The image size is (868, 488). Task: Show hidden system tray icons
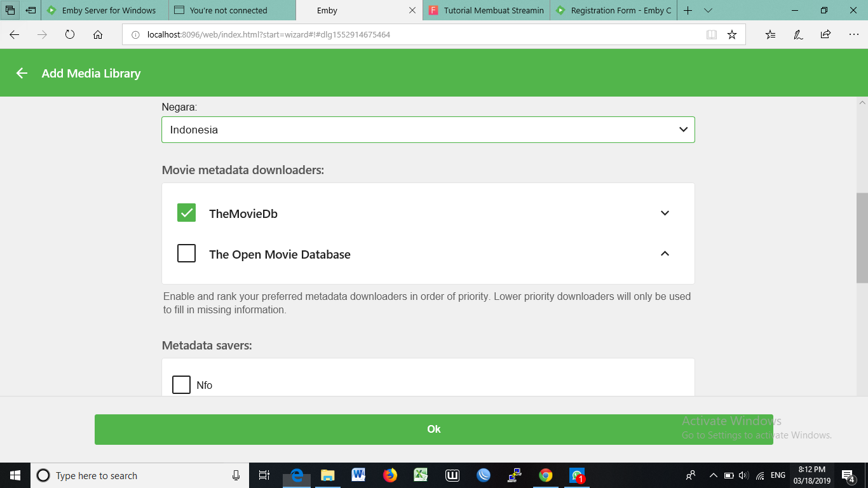[713, 475]
